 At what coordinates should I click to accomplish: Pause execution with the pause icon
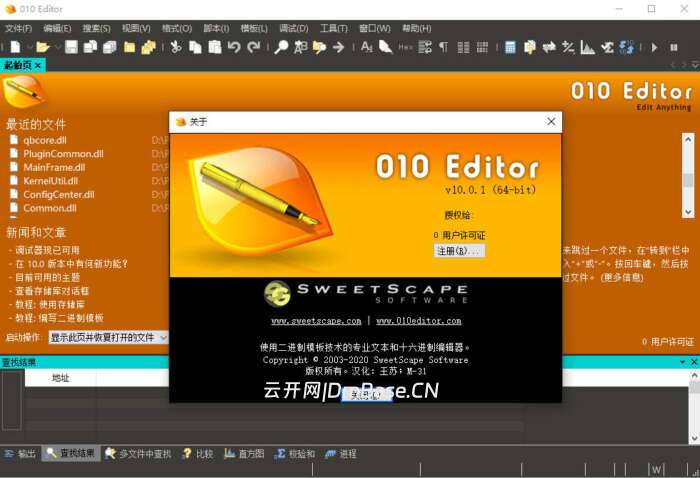674,47
